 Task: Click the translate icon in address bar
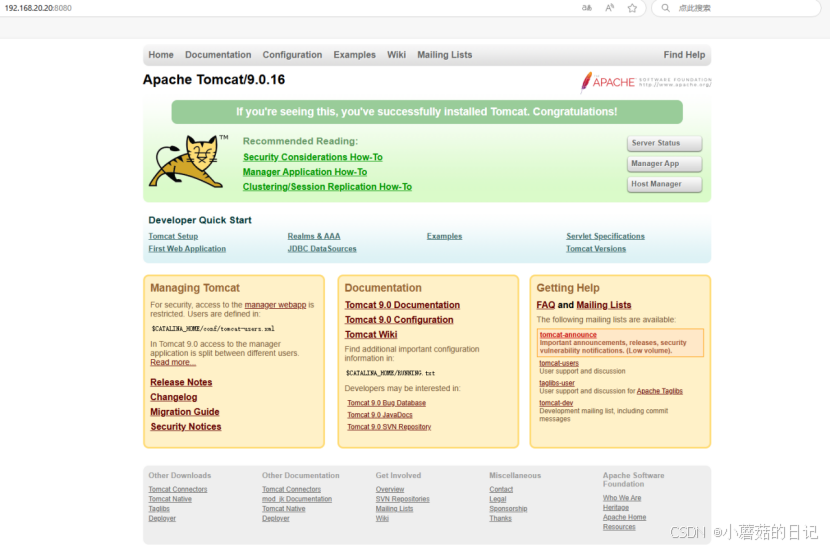[x=587, y=8]
